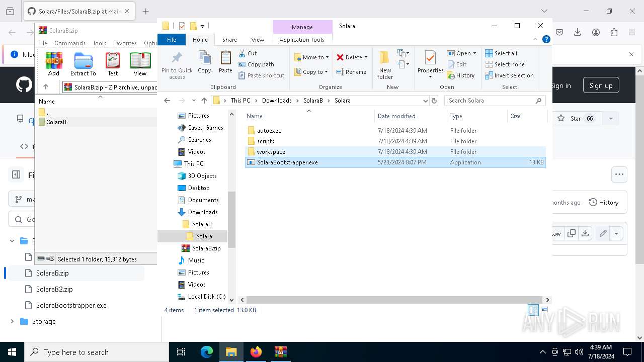Screen dimensions: 644x362
Task: Create a New folder from ribbon
Action: [x=385, y=65]
